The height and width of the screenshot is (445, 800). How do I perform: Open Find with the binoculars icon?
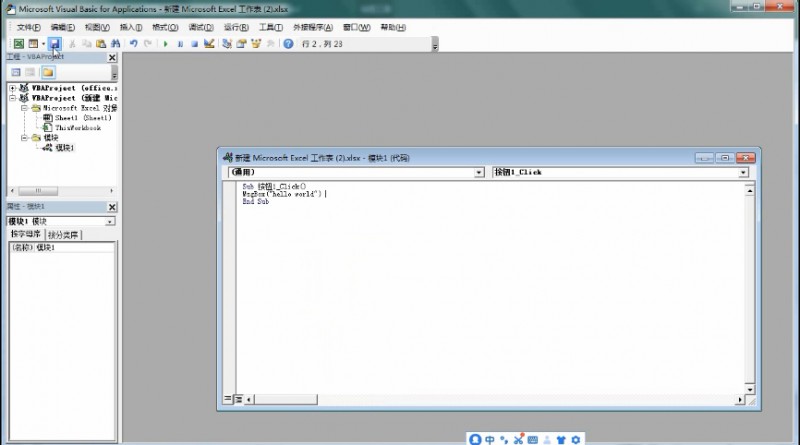[x=116, y=44]
